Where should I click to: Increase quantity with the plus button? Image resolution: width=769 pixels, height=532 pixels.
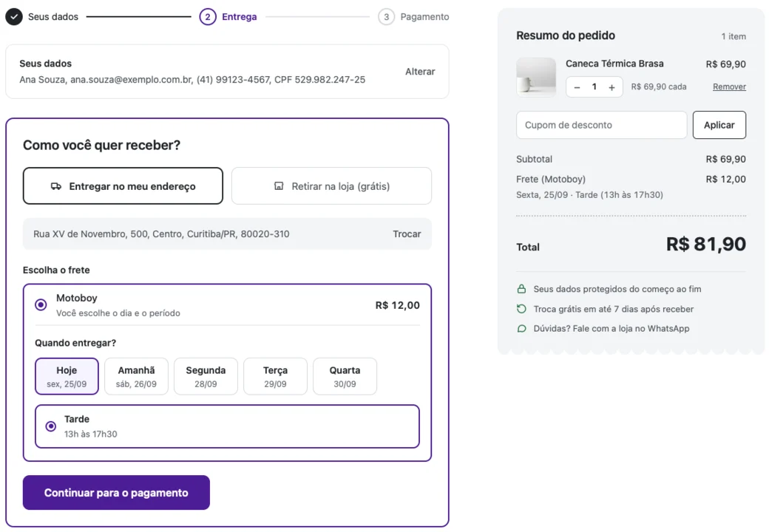click(x=612, y=87)
